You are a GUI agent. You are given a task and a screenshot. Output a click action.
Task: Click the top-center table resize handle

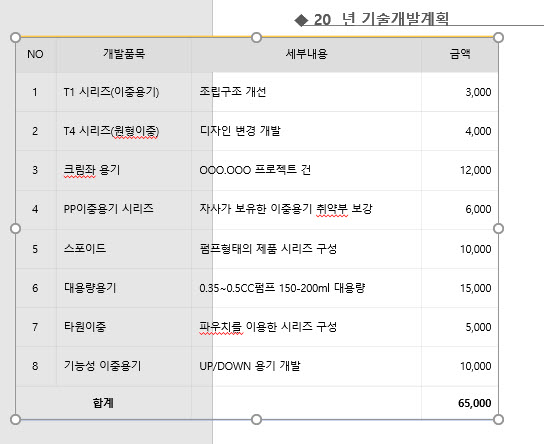pos(256,37)
